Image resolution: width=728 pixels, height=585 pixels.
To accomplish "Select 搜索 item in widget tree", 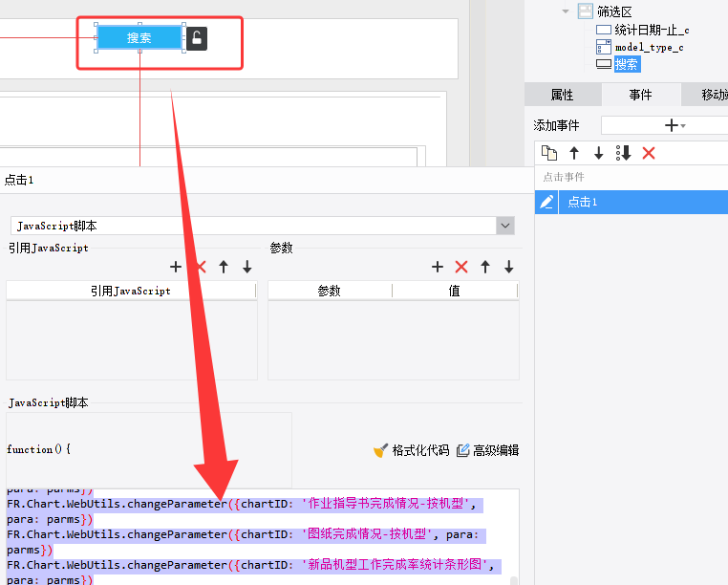I will (x=627, y=64).
